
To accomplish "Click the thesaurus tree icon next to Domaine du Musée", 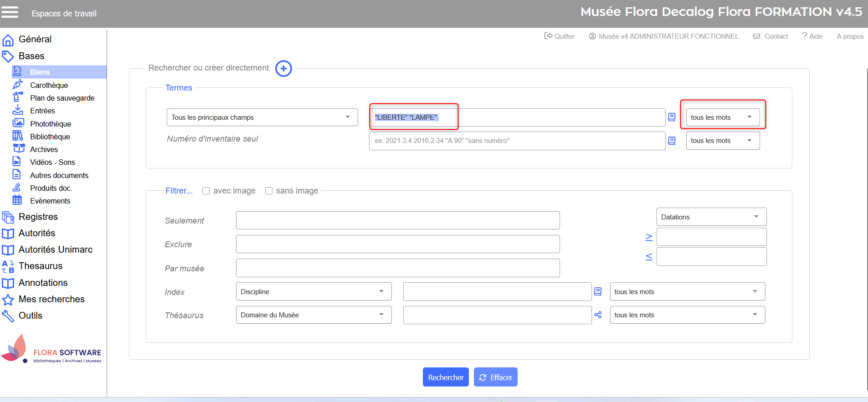I will (x=598, y=315).
